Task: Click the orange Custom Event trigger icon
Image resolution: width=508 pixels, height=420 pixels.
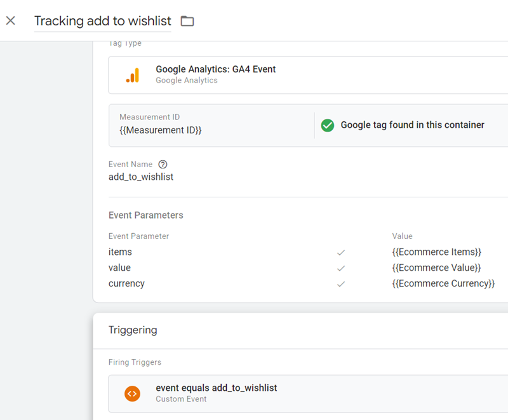Action: coord(132,393)
